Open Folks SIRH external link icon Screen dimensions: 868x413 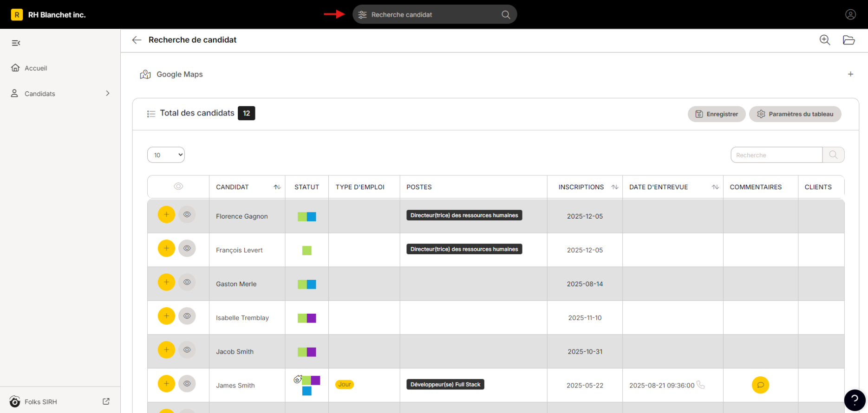point(106,401)
